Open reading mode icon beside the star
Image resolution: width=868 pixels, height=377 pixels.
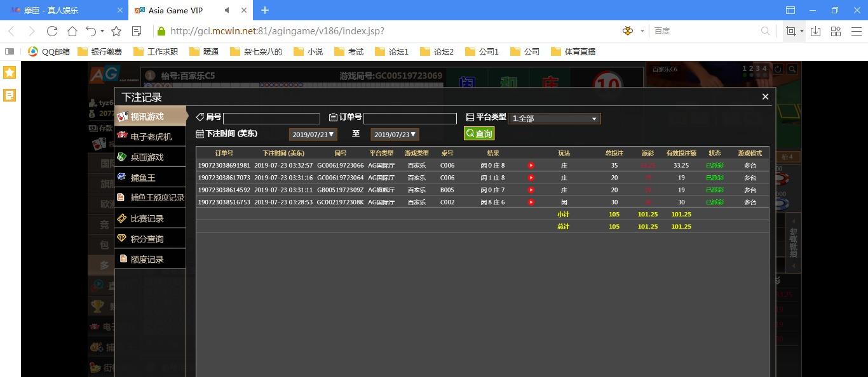pos(137,31)
